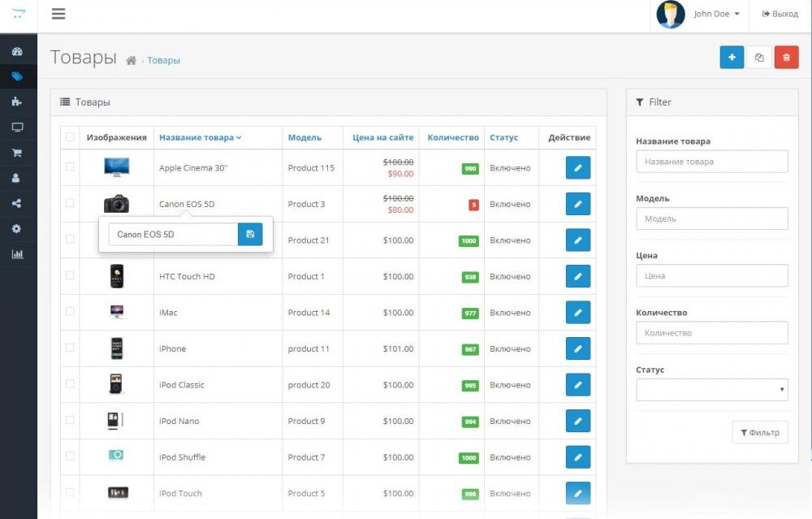This screenshot has height=519, width=812.
Task: Expand the Статус filter dropdown
Action: point(711,390)
